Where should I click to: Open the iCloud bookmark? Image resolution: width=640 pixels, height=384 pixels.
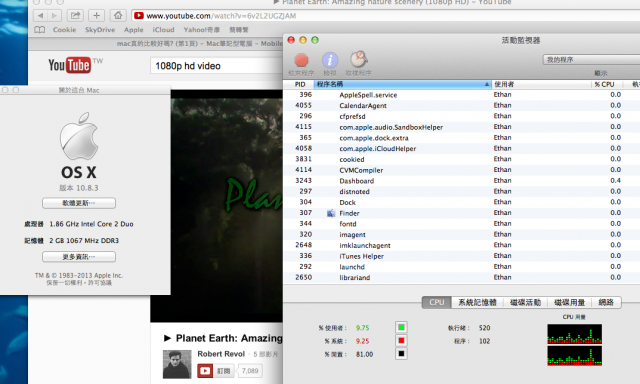(x=163, y=30)
